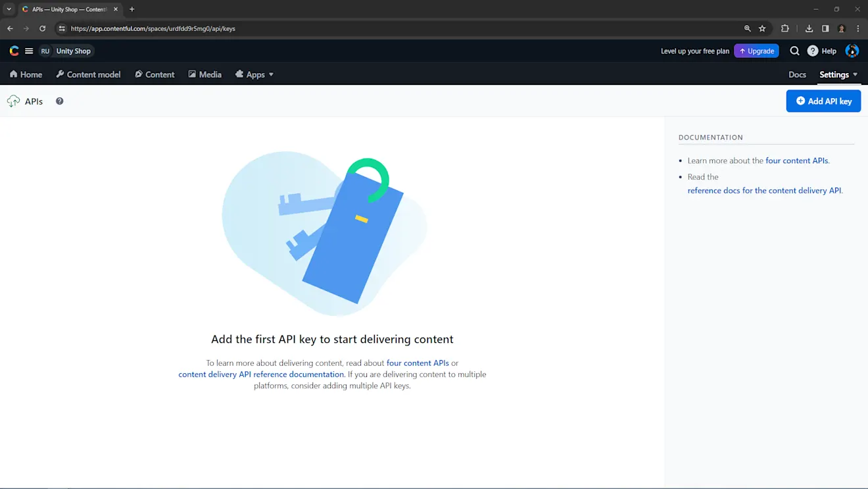Open the Unity Shop space switcher
The image size is (868, 489).
[x=66, y=51]
